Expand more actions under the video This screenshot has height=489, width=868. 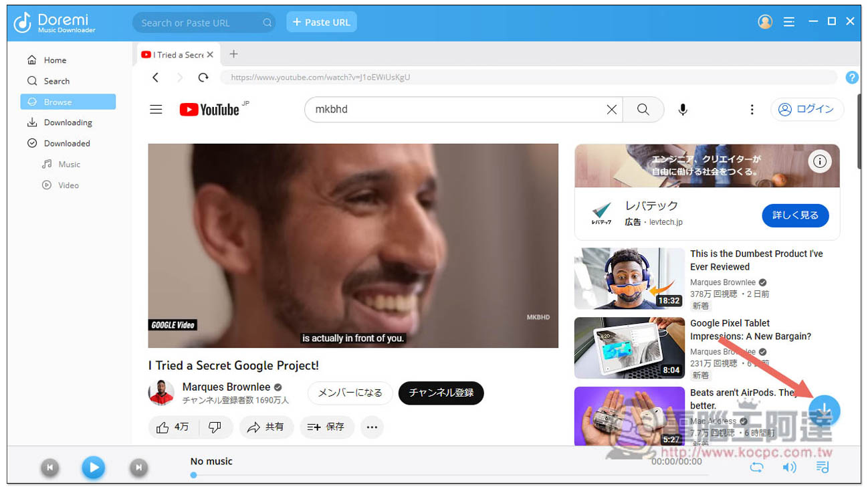pyautogui.click(x=372, y=427)
